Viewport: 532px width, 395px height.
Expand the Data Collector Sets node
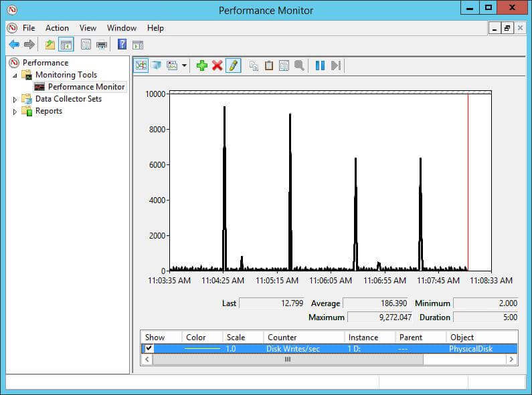coord(15,99)
